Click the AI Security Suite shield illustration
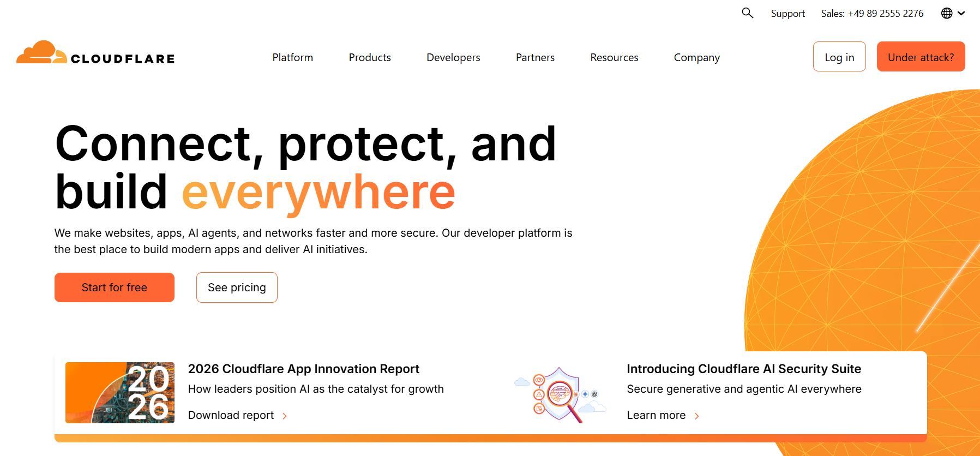The height and width of the screenshot is (456, 980). [560, 394]
